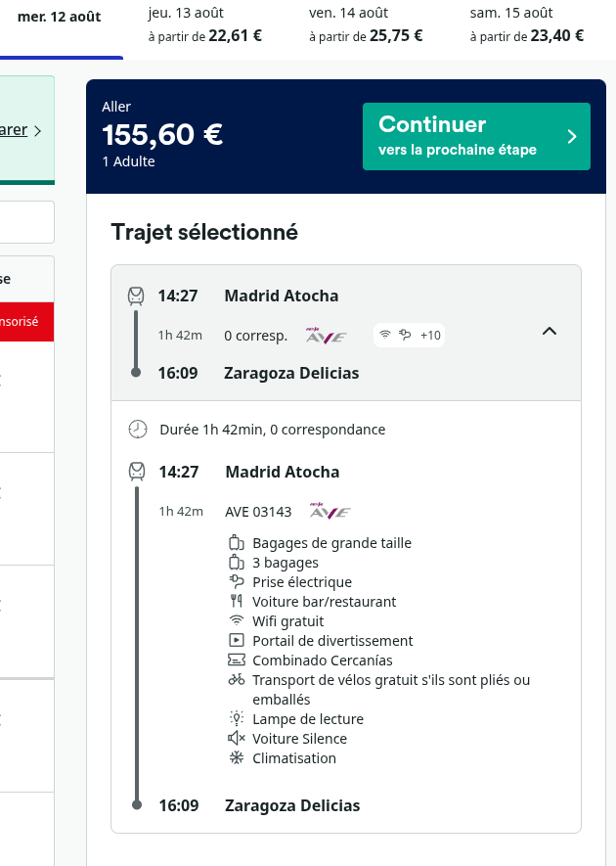Select the jeu. 13 août date tab
The height and width of the screenshot is (866, 616).
(204, 25)
